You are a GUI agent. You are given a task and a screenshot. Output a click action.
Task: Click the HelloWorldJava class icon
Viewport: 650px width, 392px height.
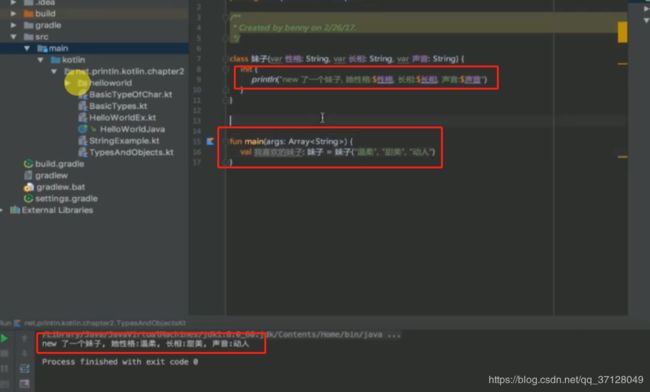(x=83, y=129)
